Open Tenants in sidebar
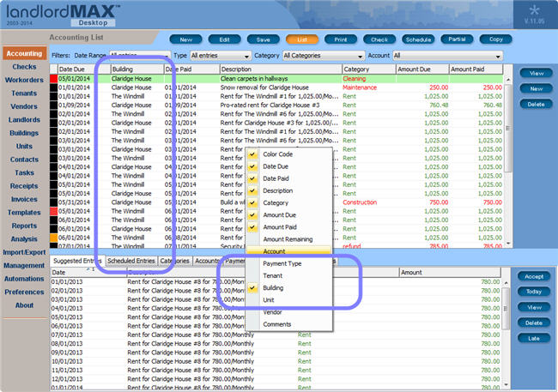The width and height of the screenshot is (558, 392). tap(24, 93)
